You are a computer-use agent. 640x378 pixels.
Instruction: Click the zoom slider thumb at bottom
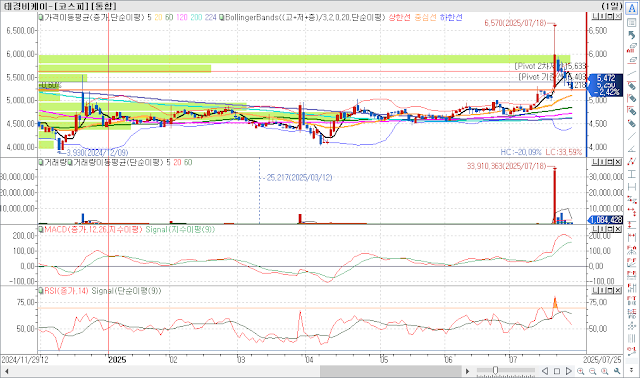pos(496,371)
